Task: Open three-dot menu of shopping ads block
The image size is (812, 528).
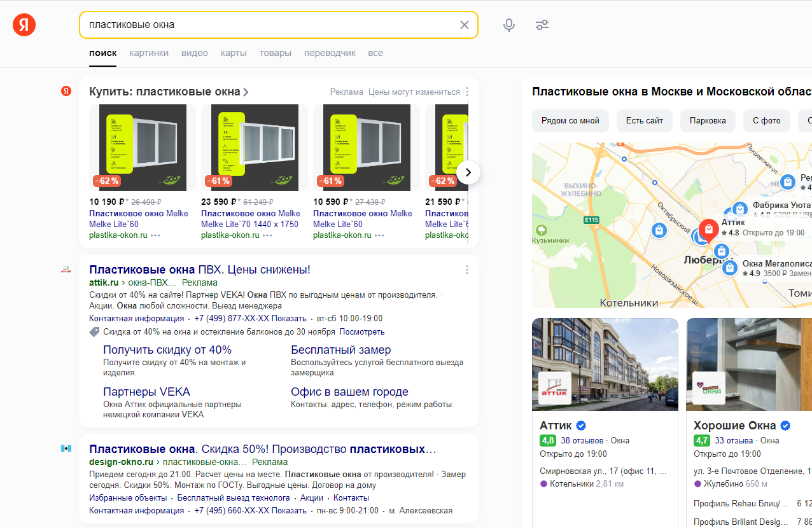Action: coord(467,92)
